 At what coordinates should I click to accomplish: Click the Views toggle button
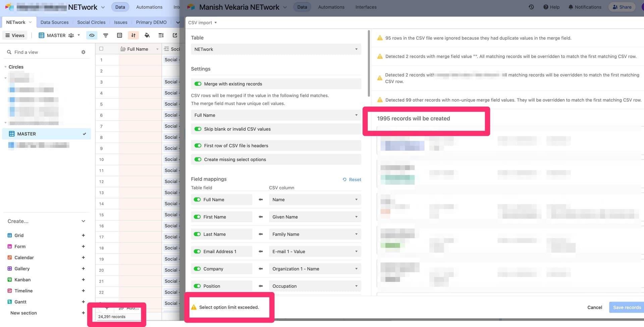(x=15, y=35)
